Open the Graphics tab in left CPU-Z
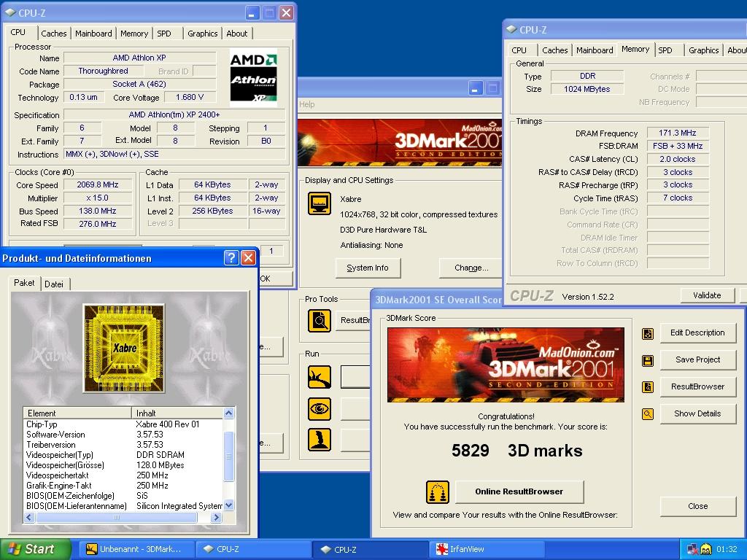The height and width of the screenshot is (560, 747). pos(203,34)
